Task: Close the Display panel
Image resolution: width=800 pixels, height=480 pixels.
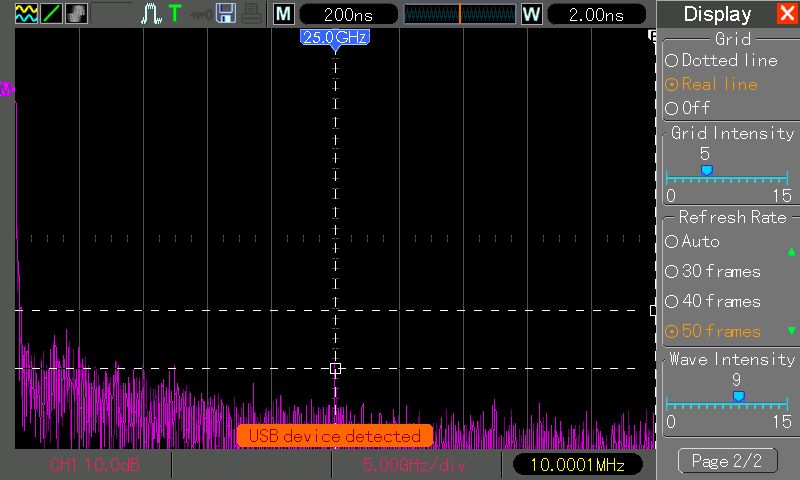Action: pyautogui.click(x=787, y=13)
